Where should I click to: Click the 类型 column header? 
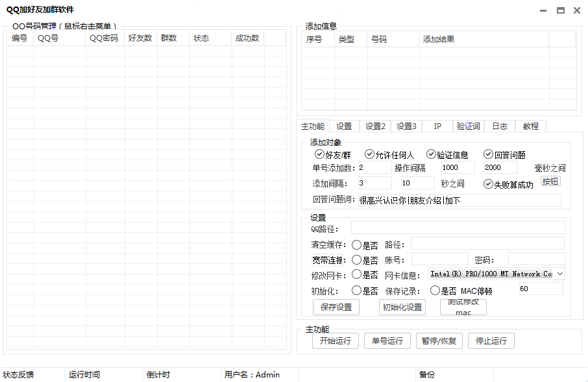coord(350,40)
